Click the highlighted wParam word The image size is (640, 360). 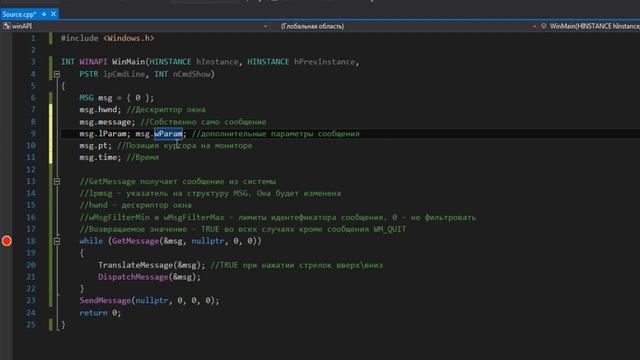pyautogui.click(x=169, y=133)
